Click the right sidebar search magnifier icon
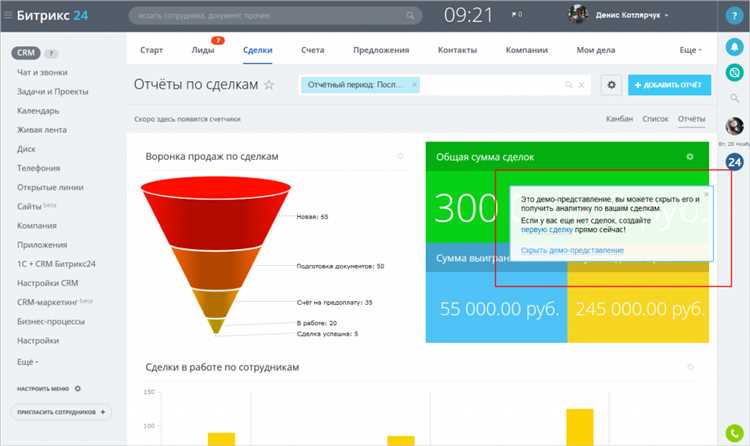Screen dimensions: 750x446 click(734, 98)
